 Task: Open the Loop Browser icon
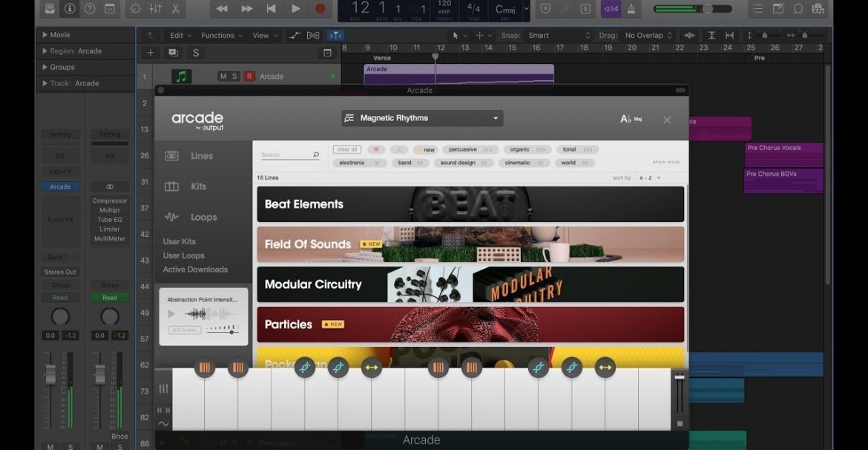(798, 8)
